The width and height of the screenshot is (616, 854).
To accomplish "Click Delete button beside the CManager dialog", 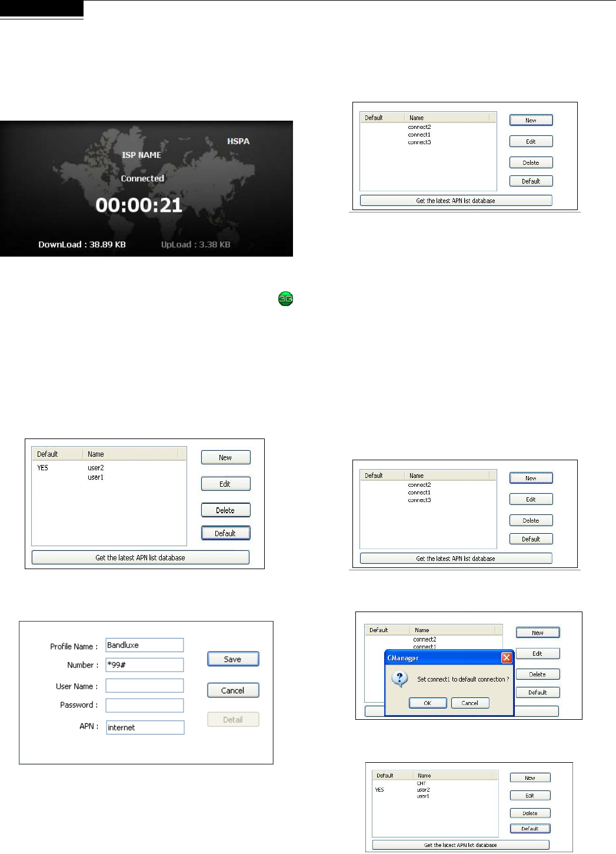I will point(538,674).
